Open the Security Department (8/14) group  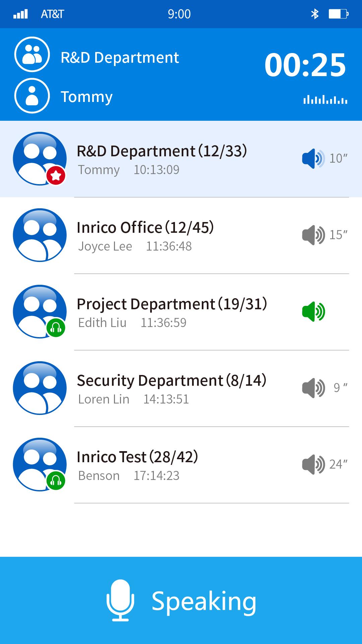[181, 388]
